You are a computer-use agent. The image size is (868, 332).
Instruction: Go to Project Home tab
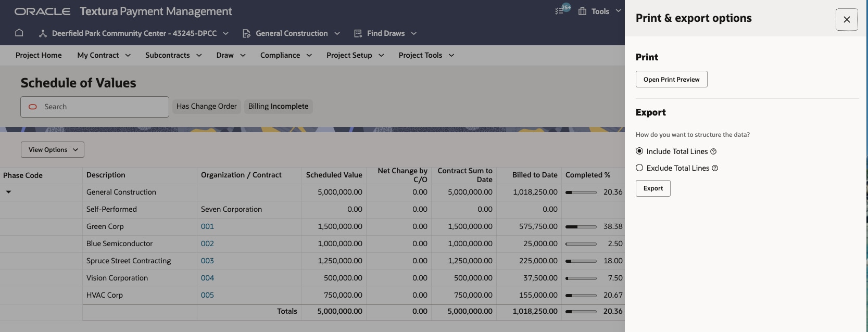(x=39, y=55)
